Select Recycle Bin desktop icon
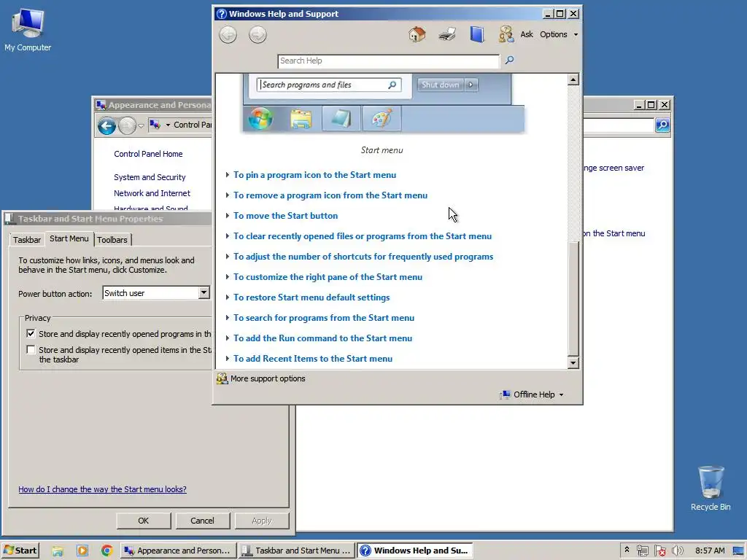The height and width of the screenshot is (560, 747). 711,489
